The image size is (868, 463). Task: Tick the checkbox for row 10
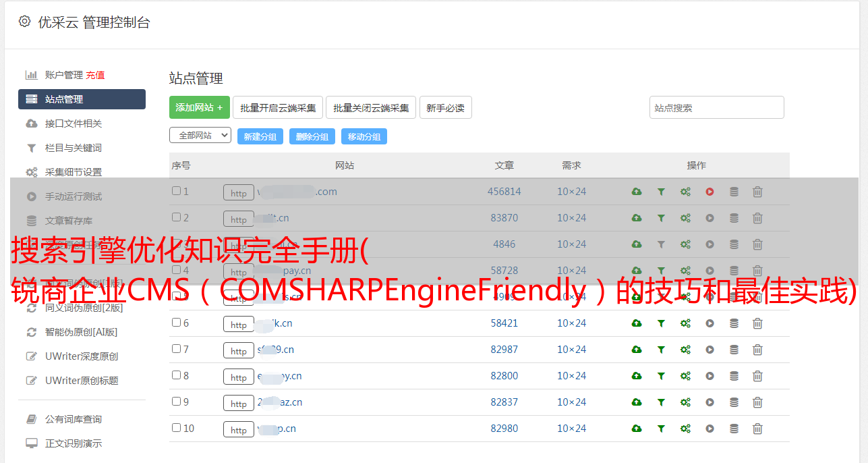pos(176,428)
